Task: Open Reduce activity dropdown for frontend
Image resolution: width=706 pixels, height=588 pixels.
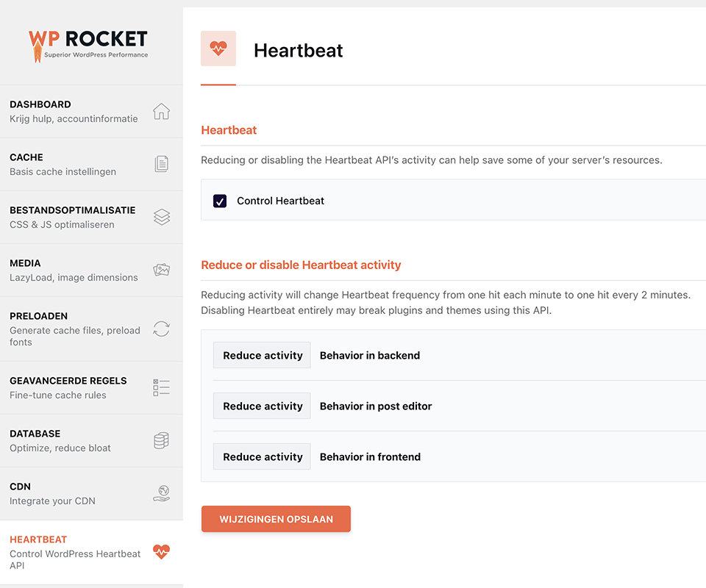Action: pos(263,456)
